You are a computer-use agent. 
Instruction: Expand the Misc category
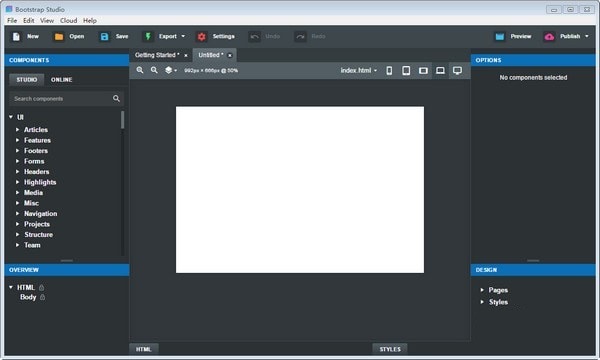pyautogui.click(x=17, y=203)
